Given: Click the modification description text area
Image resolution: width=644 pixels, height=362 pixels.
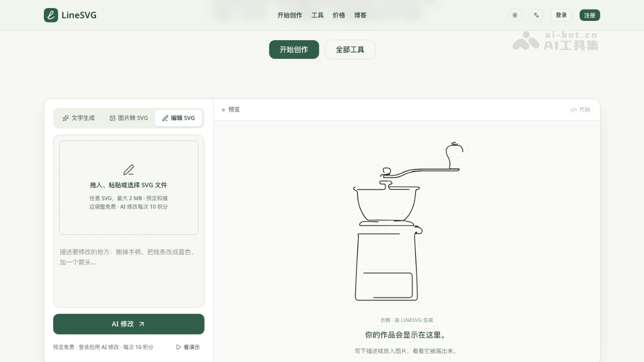Looking at the screenshot, I should point(129,274).
